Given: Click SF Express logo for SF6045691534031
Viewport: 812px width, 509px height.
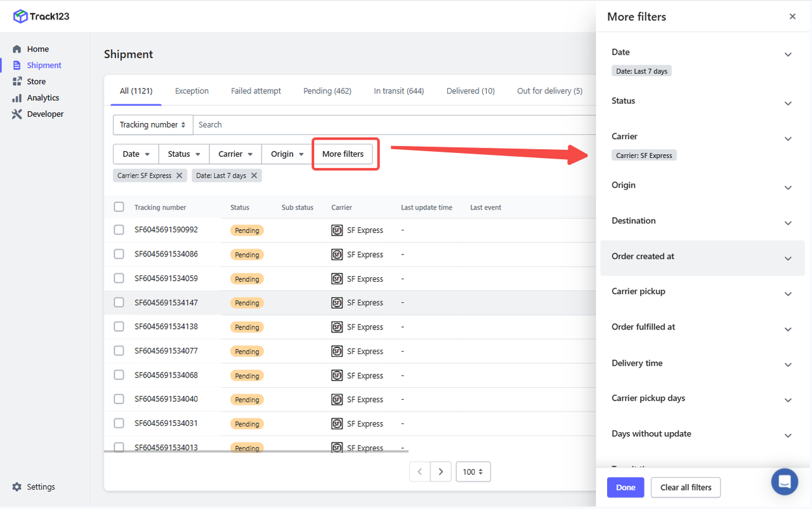Looking at the screenshot, I should click(x=337, y=423).
